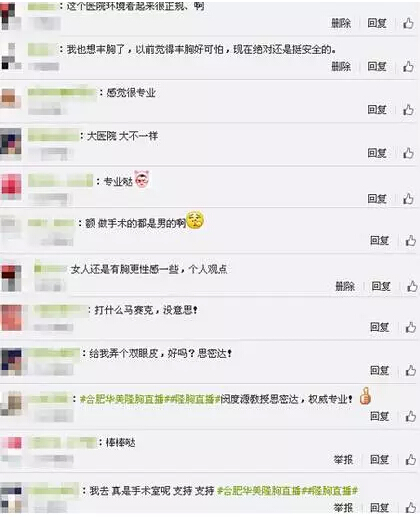Open red avatar beside '专业哒' comment
This screenshot has width=420, height=517.
pos(11,184)
